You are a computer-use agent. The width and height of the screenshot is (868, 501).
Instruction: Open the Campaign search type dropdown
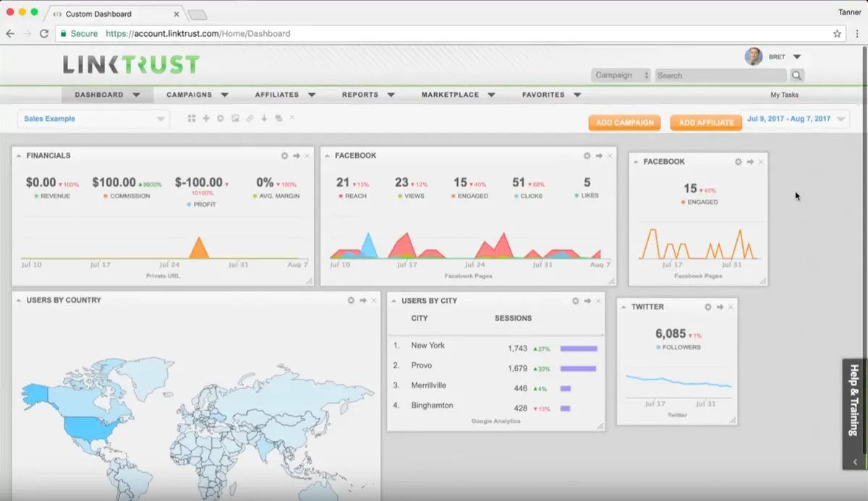coord(621,75)
